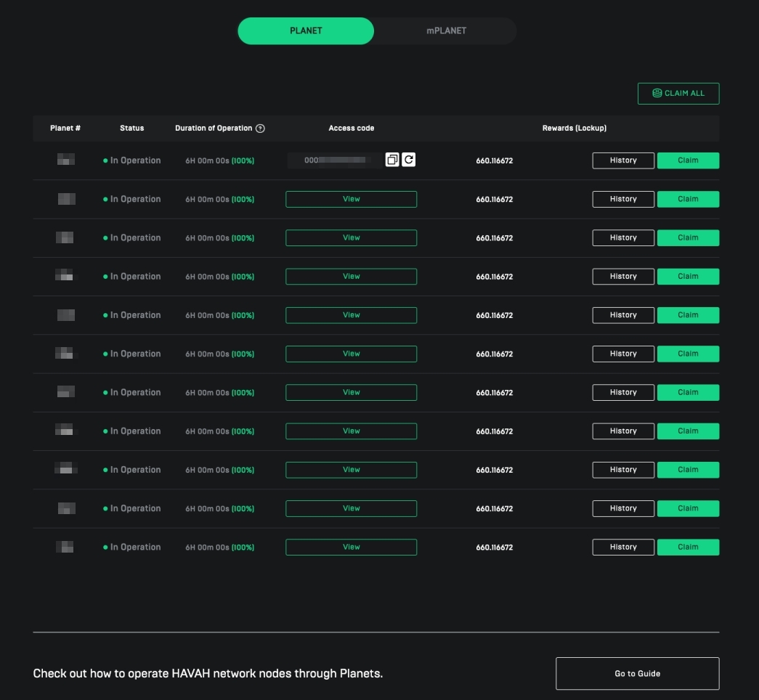View the access code in the fourth planet row
The image size is (759, 700).
point(351,277)
